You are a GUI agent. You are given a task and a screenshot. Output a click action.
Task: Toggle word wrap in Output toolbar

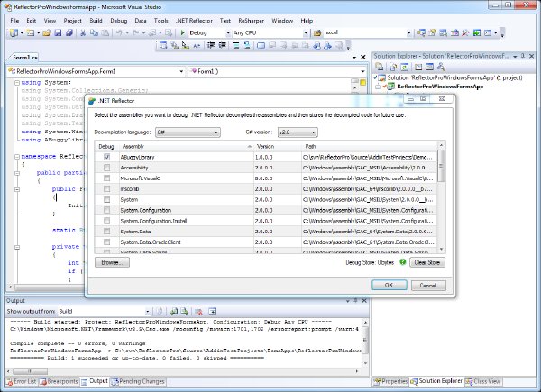pyautogui.click(x=213, y=311)
